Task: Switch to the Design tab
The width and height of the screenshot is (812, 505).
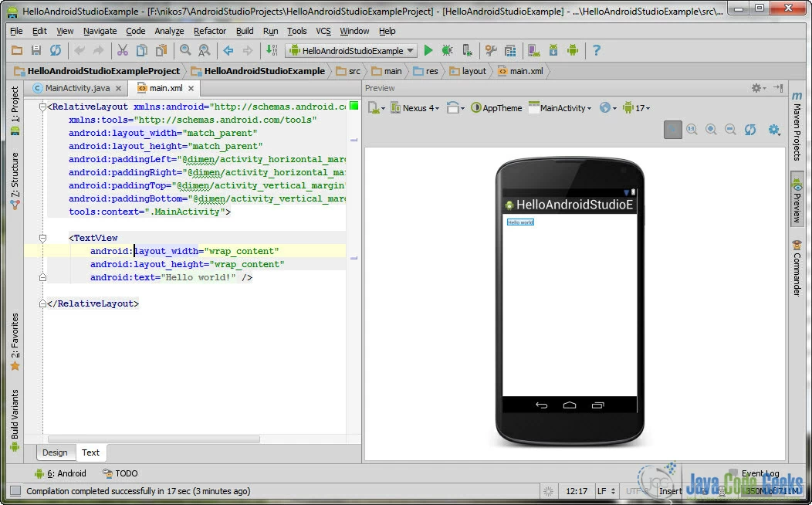Action: click(55, 452)
